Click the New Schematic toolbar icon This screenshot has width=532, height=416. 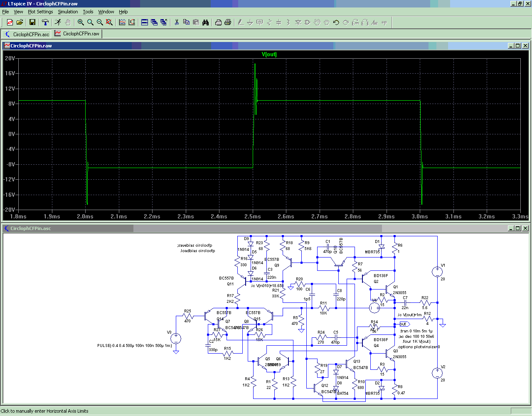click(10, 22)
